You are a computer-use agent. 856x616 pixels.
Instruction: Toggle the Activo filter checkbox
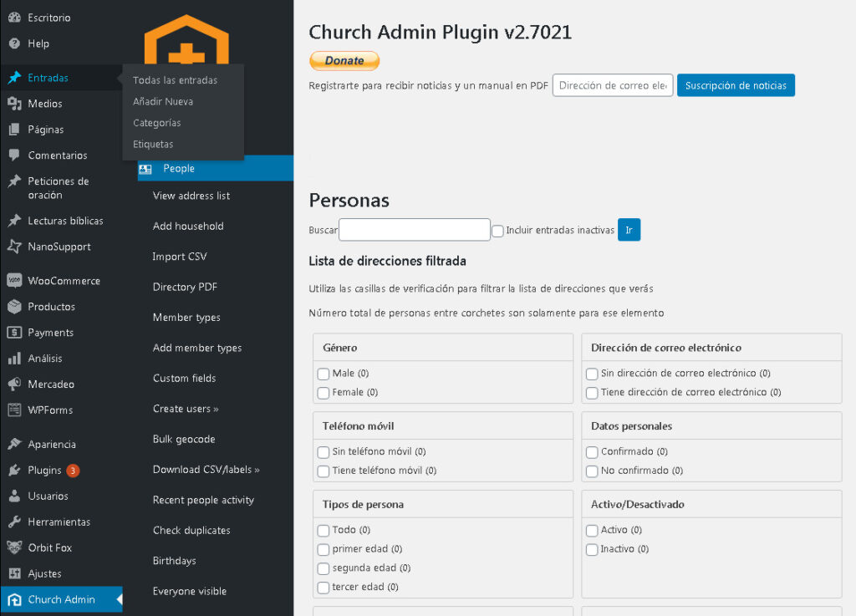(592, 531)
